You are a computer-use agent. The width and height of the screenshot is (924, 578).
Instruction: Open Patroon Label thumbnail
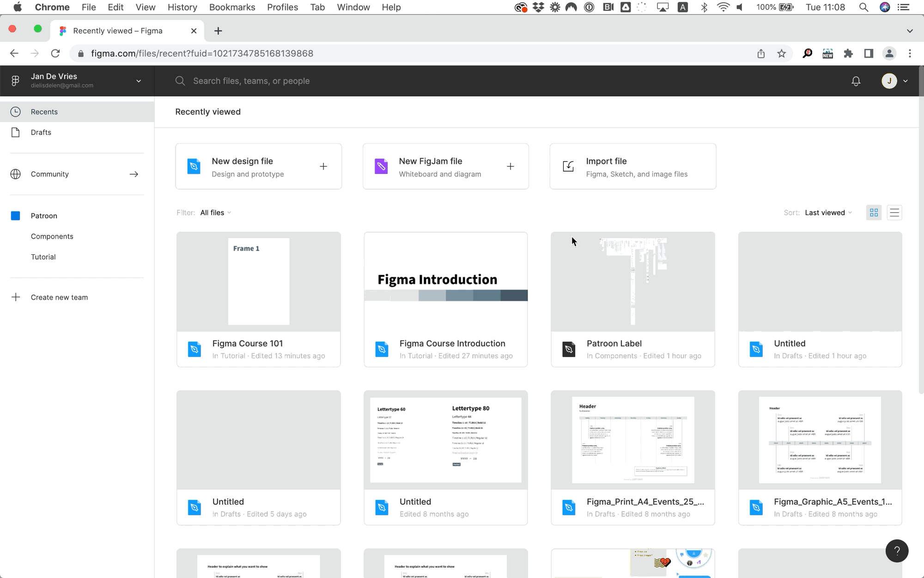coord(633,282)
